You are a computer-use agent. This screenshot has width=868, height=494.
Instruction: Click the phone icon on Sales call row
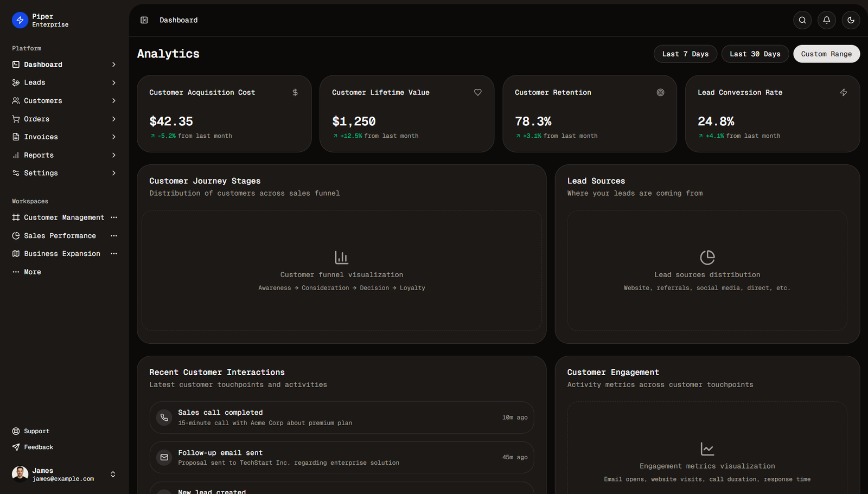pyautogui.click(x=164, y=418)
